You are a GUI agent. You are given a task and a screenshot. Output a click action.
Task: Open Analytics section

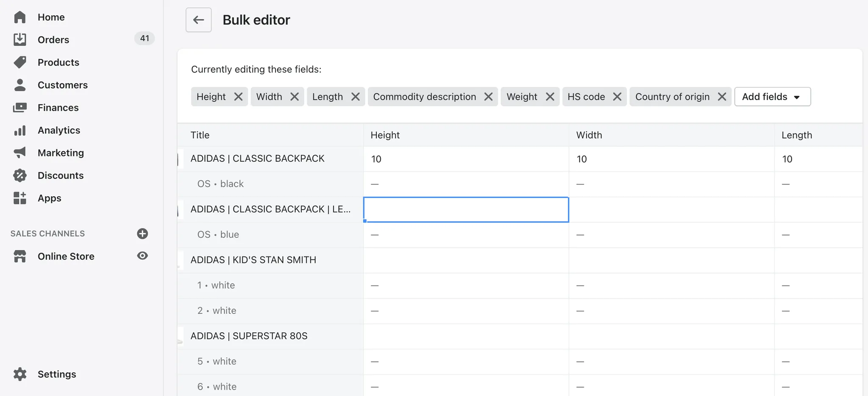tap(59, 130)
